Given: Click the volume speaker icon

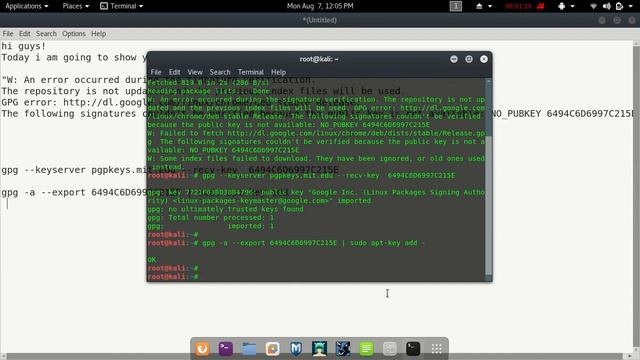Looking at the screenshot, I should [x=607, y=6].
